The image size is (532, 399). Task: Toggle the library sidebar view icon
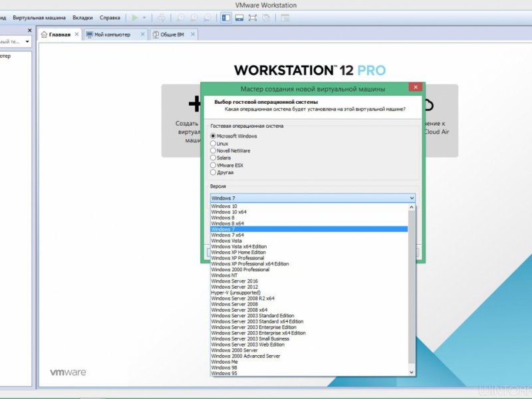226,18
